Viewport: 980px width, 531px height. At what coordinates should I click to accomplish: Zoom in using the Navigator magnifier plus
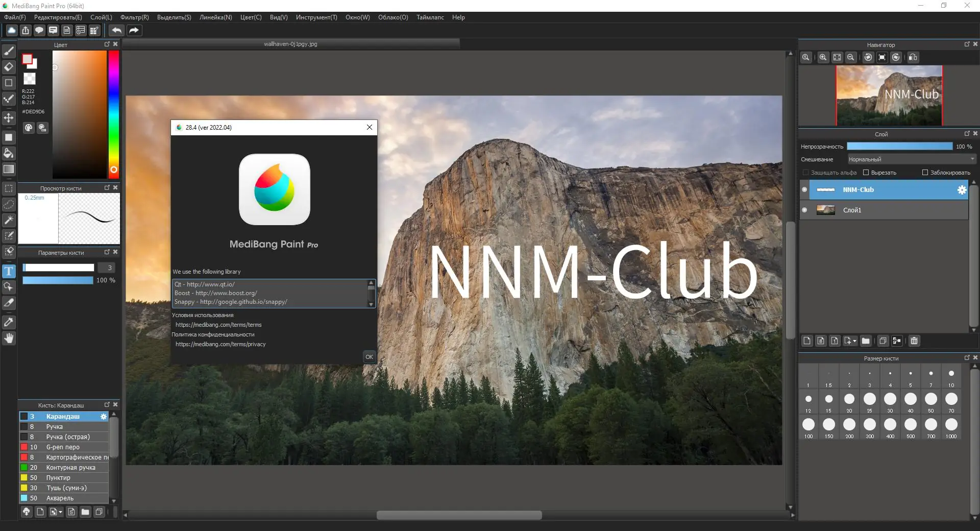[823, 57]
